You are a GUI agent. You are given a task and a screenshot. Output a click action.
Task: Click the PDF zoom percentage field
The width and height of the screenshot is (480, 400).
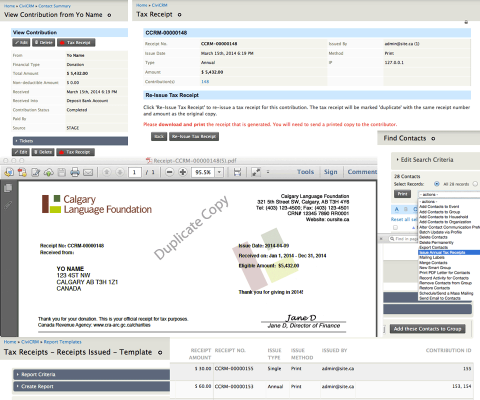click(x=203, y=172)
